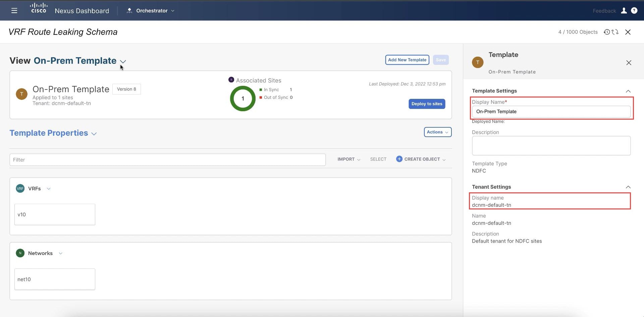644x317 pixels.
Task: Click the '4 / 1000 Objects' counter
Action: (x=578, y=32)
